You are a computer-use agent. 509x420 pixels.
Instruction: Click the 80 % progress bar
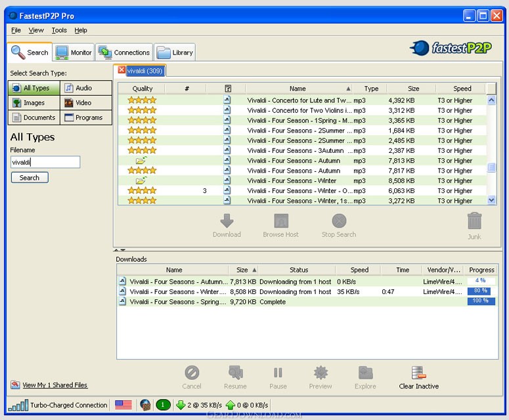[x=479, y=291]
